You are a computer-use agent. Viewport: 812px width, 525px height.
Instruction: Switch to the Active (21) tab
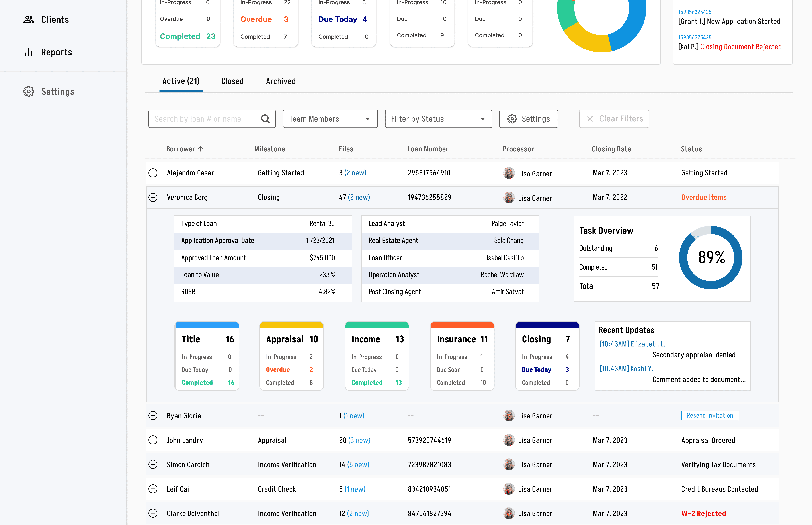click(x=181, y=81)
